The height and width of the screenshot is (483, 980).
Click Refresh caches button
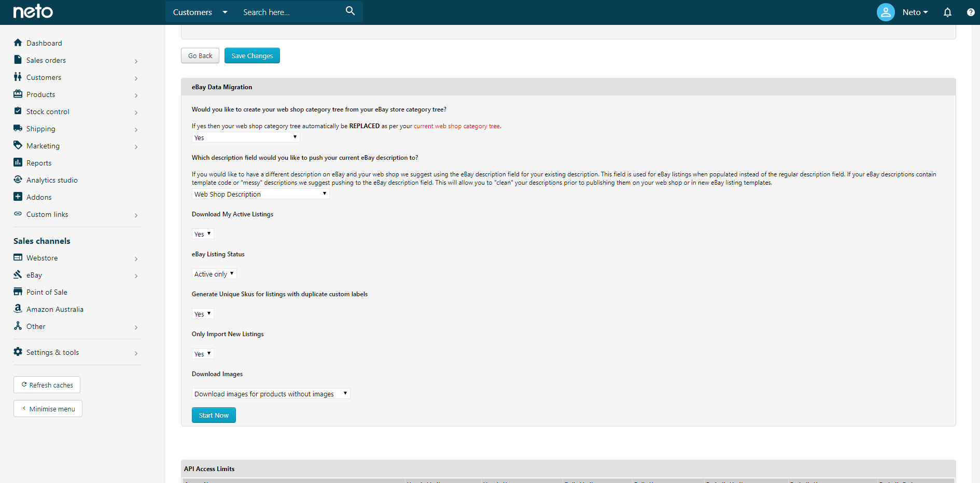[x=47, y=385]
